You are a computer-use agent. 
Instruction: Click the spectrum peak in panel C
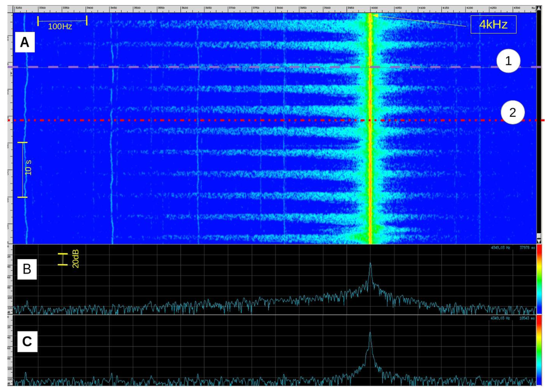pos(370,334)
